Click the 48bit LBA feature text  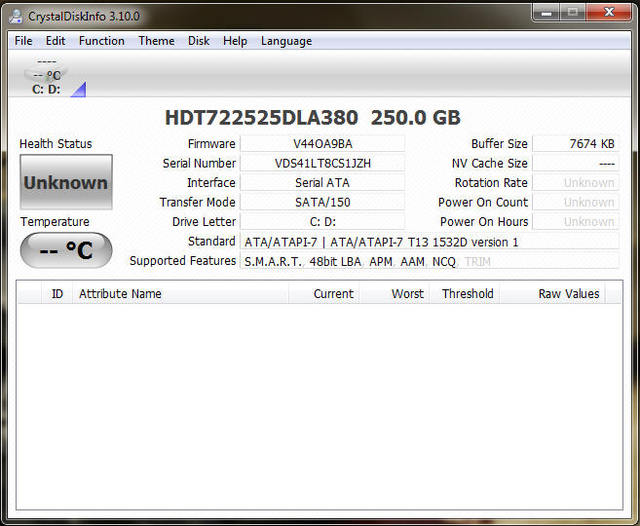[335, 262]
